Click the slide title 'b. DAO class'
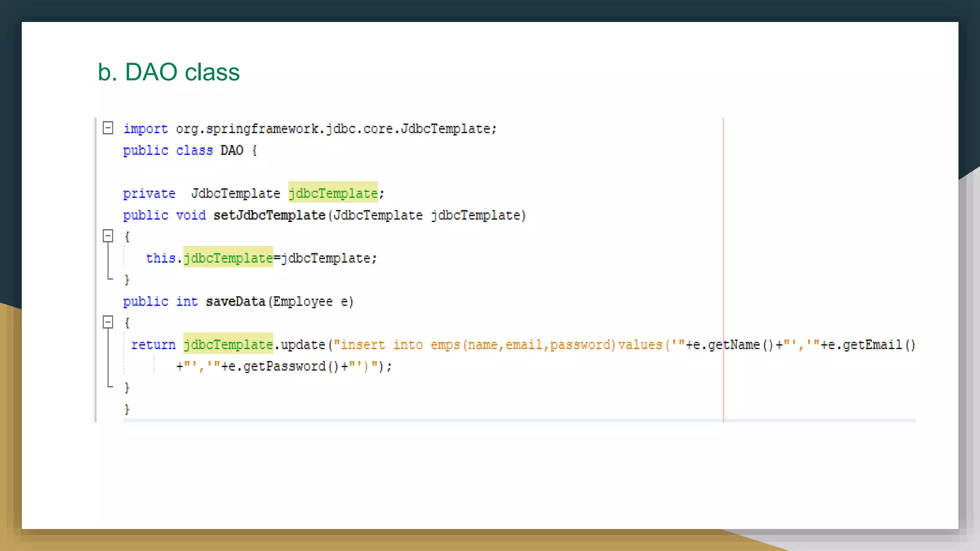Viewport: 980px width, 551px height. tap(168, 72)
